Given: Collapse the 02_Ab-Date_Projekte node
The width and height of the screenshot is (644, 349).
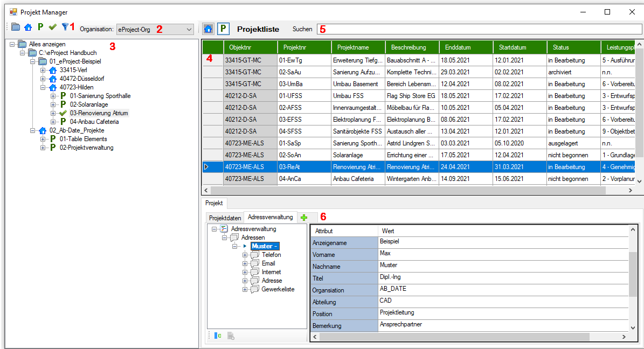Looking at the screenshot, I should [x=33, y=130].
